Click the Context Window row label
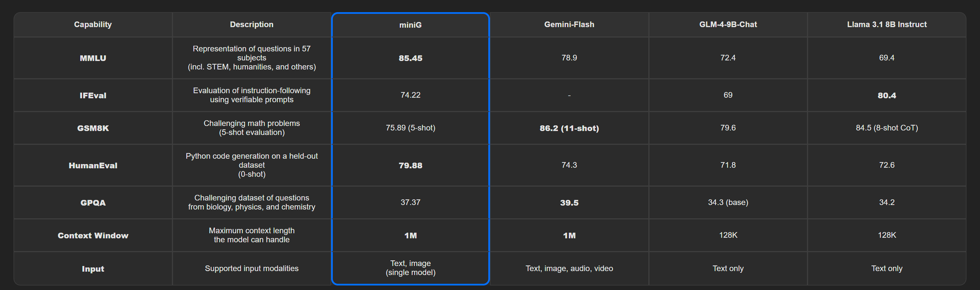 click(93, 235)
